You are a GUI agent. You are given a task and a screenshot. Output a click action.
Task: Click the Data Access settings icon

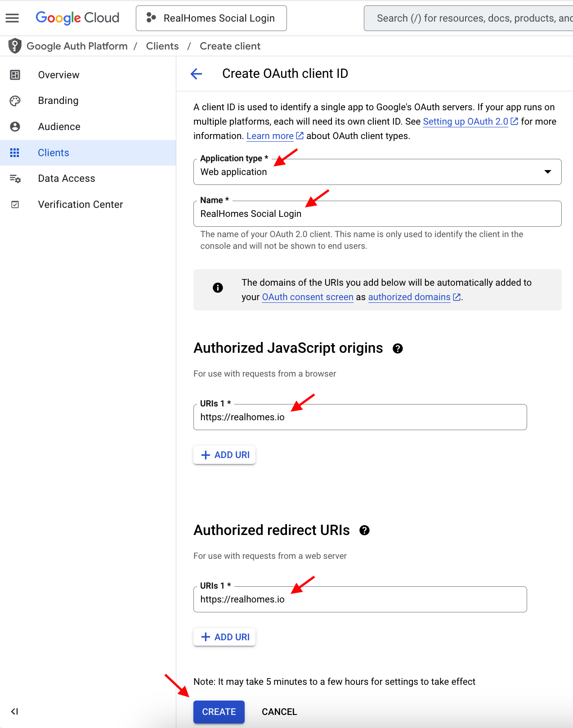tap(15, 179)
